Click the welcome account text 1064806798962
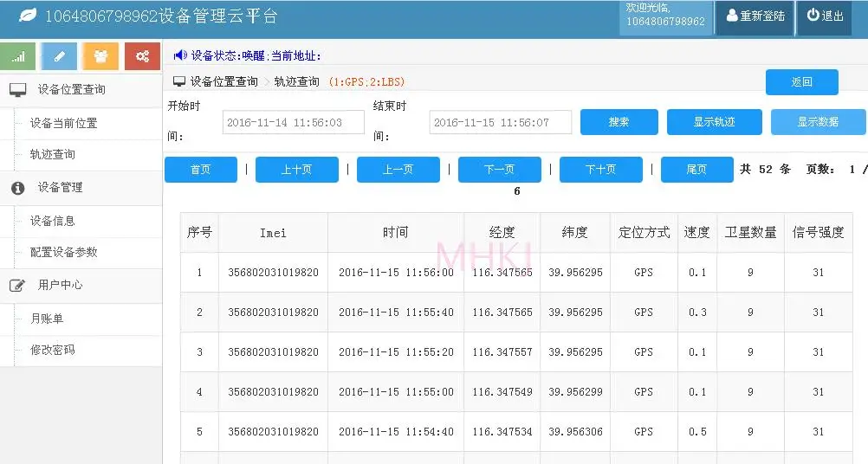Viewport: 868px width, 464px height. [x=665, y=22]
